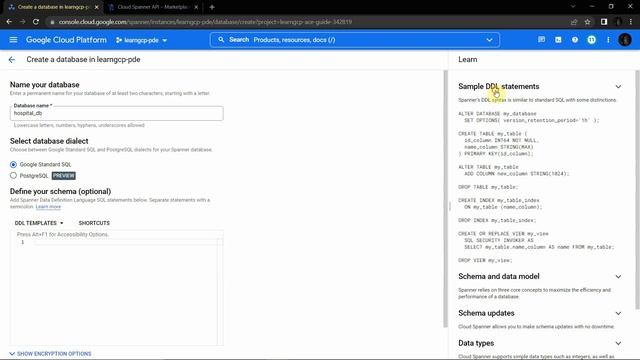Open the browser side panel icon
The width and height of the screenshot is (640, 360).
tap(604, 22)
